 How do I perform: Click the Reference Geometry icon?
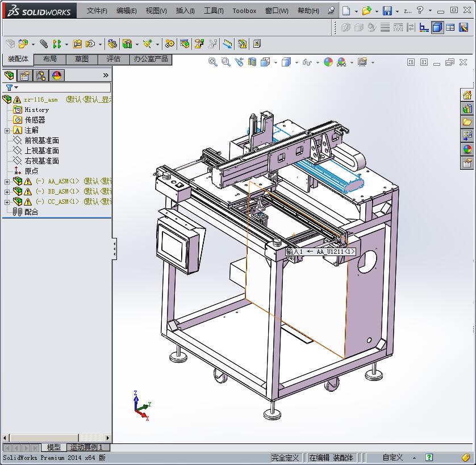point(148,44)
